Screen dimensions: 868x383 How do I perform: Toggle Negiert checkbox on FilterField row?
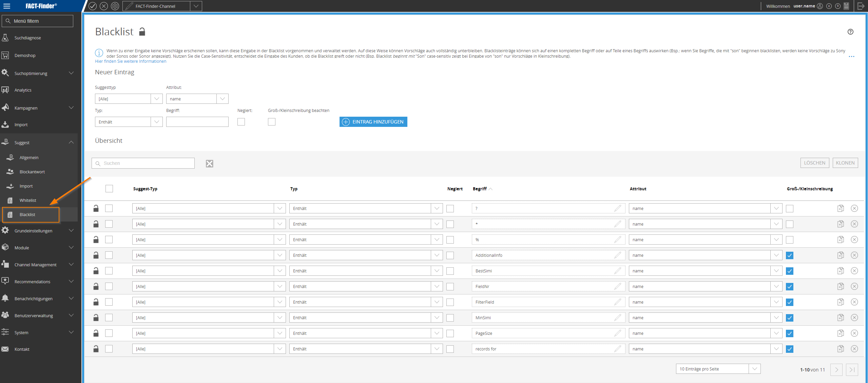pyautogui.click(x=450, y=302)
